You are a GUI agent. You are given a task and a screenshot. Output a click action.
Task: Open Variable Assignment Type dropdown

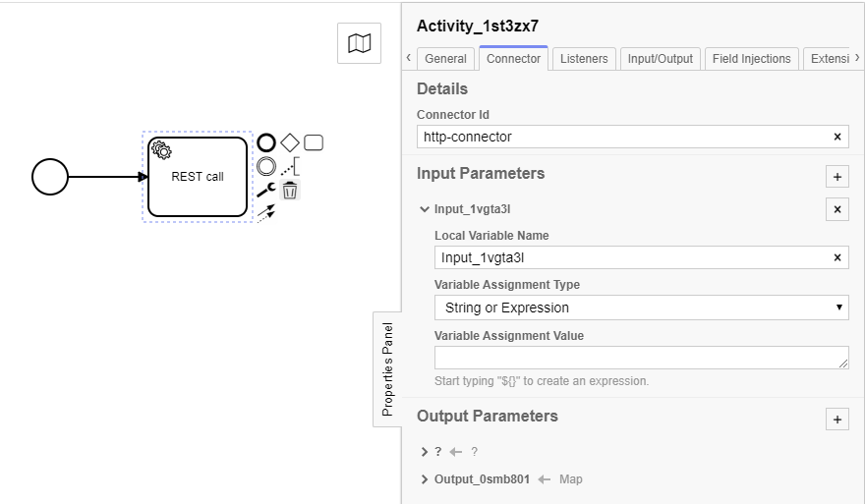pyautogui.click(x=642, y=308)
